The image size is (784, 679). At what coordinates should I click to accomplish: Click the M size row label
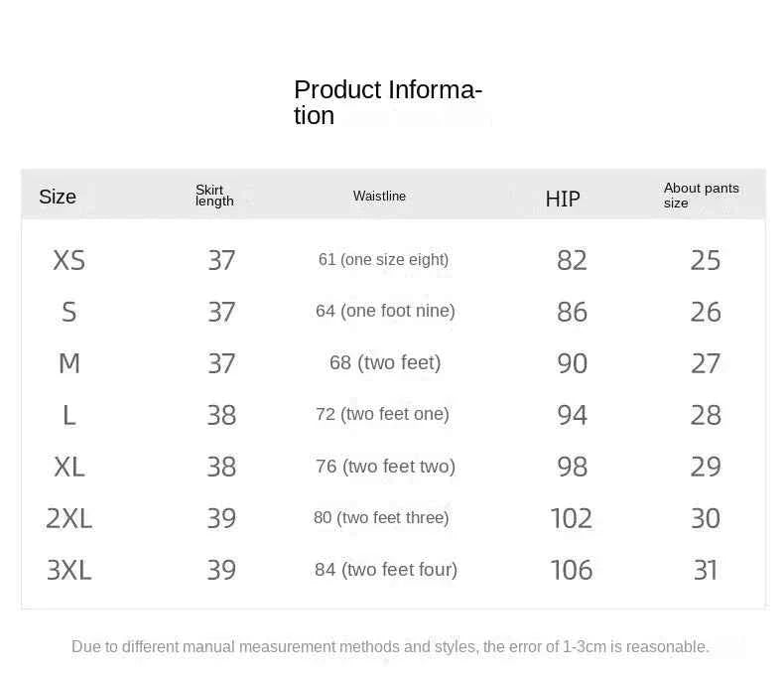69,363
